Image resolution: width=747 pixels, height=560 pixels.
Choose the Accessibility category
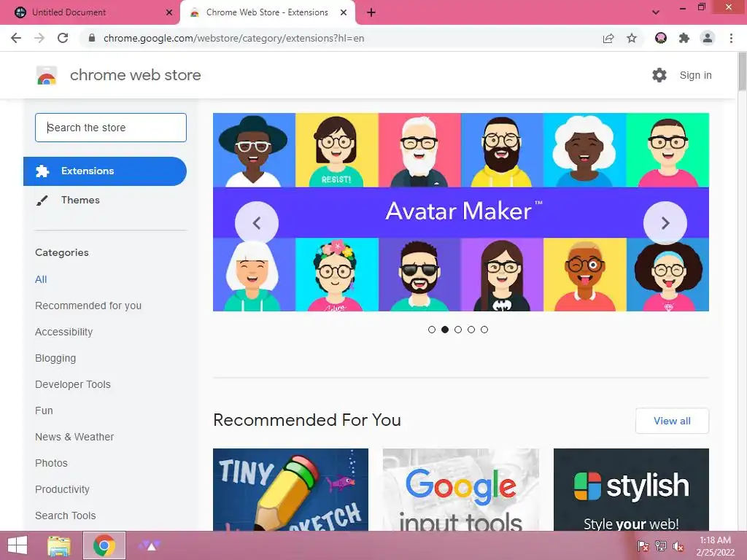pyautogui.click(x=64, y=332)
